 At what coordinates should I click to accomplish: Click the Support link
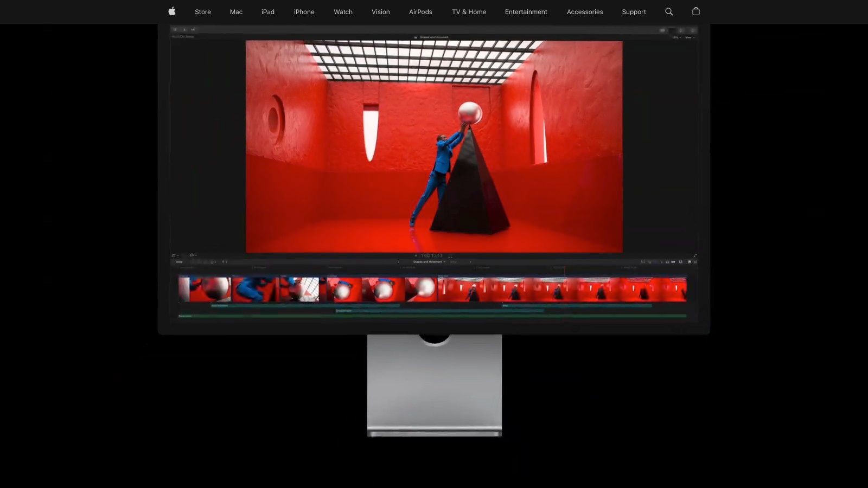pos(634,12)
